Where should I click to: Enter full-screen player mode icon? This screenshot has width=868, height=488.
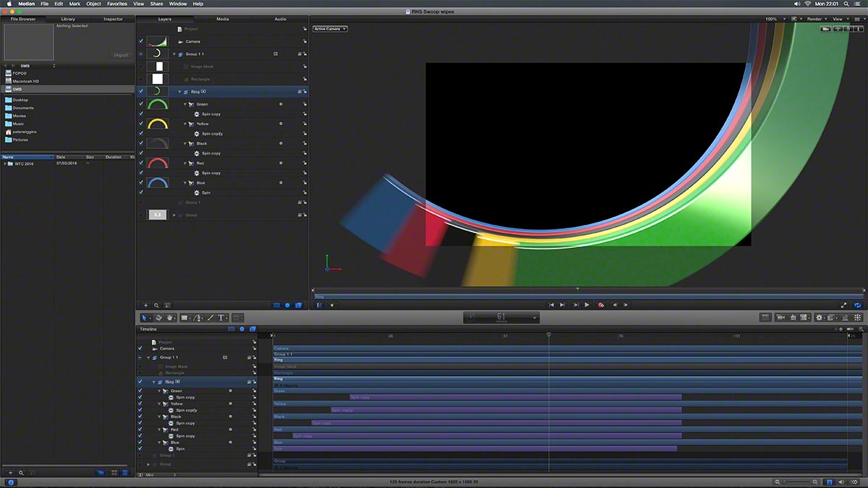pos(843,305)
